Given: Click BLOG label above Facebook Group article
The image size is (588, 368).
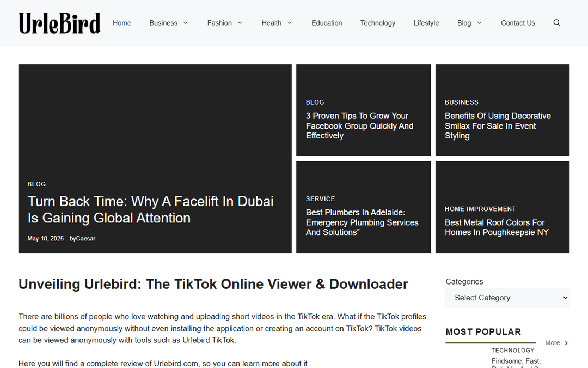Looking at the screenshot, I should 315,102.
